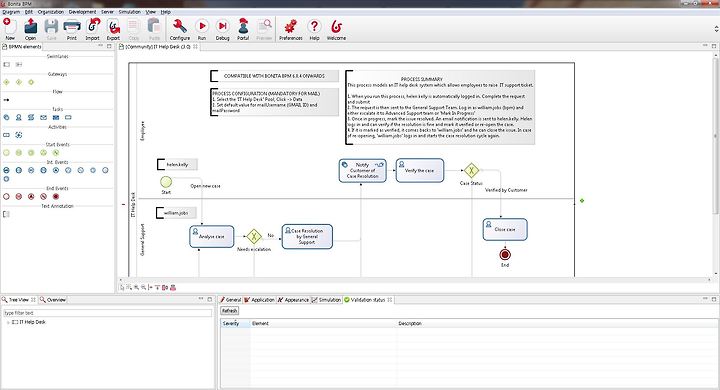Choose the human task icon under Tasks
This screenshot has height=390, width=720.
[x=19, y=118]
